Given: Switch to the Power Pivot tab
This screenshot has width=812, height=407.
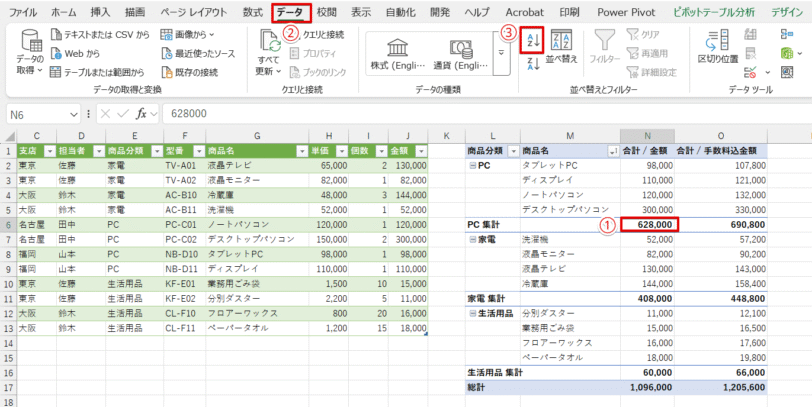Looking at the screenshot, I should 626,12.
